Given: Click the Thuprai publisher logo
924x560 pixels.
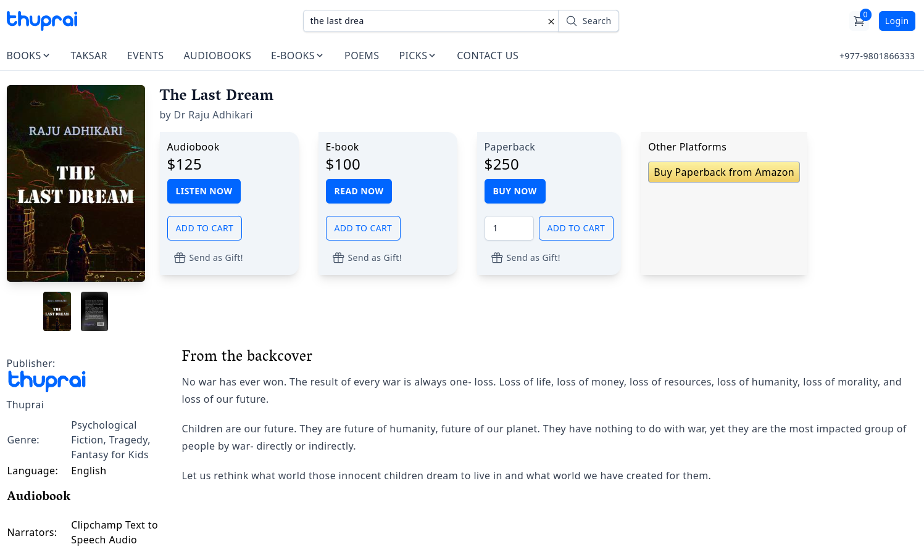Looking at the screenshot, I should 46,381.
